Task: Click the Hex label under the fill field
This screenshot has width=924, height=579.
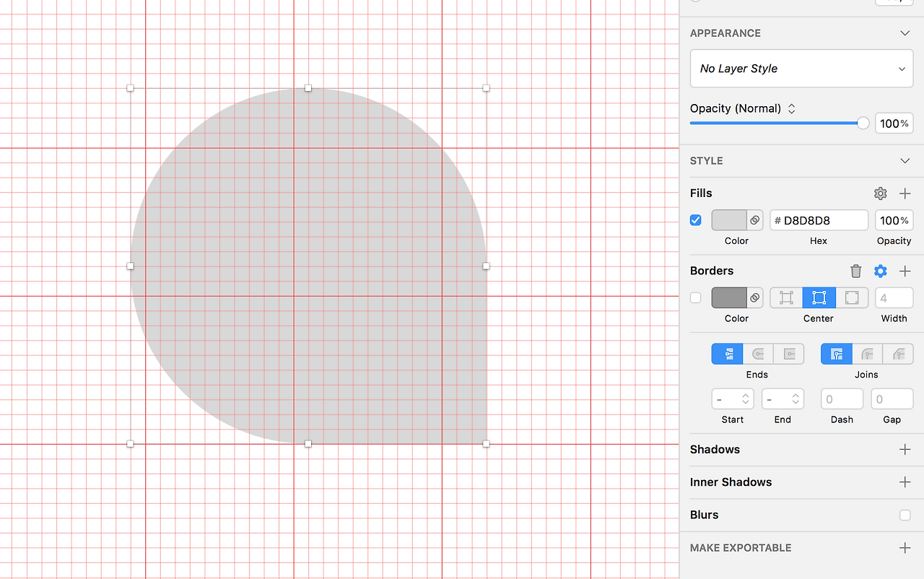Action: [x=819, y=241]
